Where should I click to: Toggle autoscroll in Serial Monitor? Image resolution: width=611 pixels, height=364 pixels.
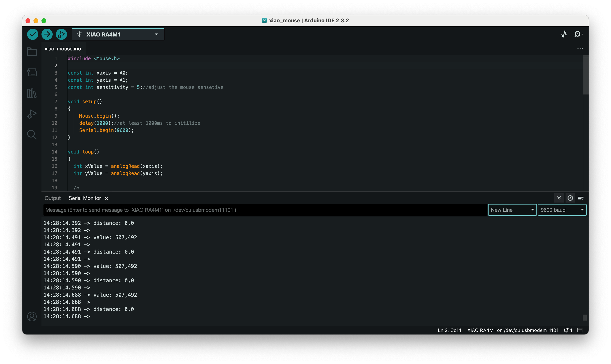click(x=559, y=198)
